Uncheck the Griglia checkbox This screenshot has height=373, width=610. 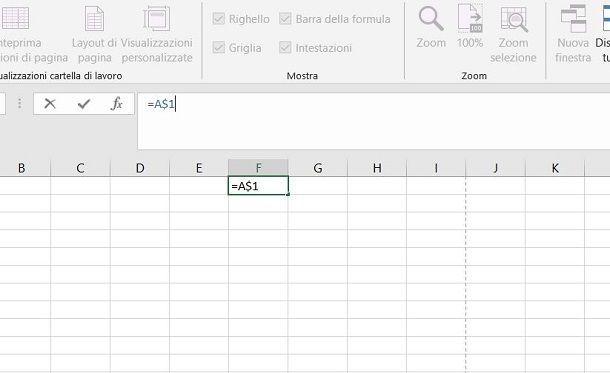(x=219, y=48)
